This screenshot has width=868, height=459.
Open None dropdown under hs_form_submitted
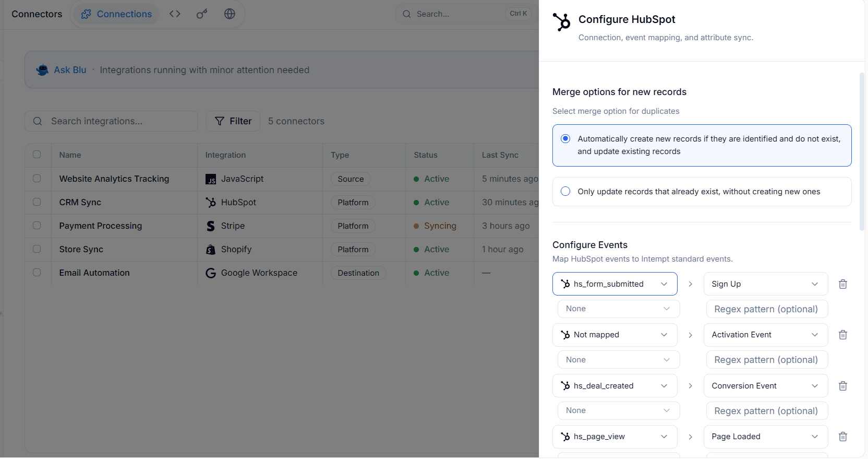(x=619, y=309)
